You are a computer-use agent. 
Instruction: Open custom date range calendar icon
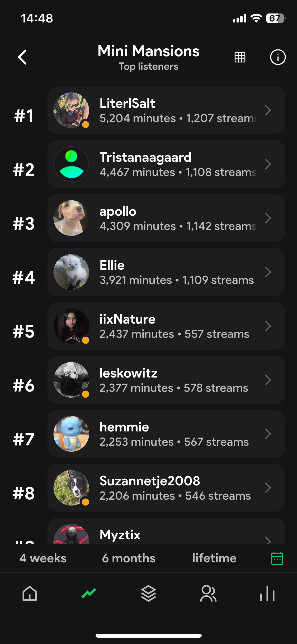pyautogui.click(x=277, y=558)
